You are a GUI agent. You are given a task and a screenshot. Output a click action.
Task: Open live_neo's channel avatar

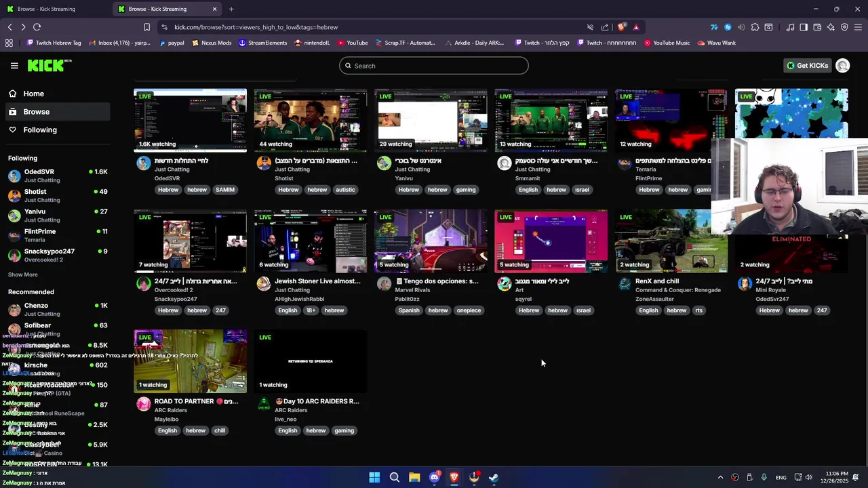coord(264,404)
